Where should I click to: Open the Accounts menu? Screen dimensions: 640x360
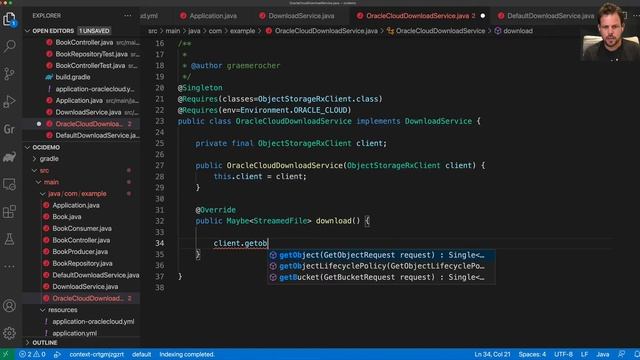tap(9, 305)
